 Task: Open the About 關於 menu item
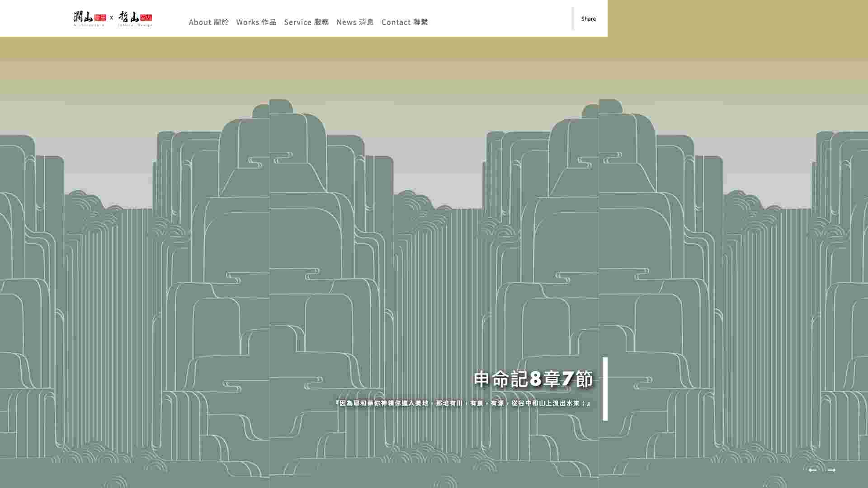pyautogui.click(x=208, y=22)
